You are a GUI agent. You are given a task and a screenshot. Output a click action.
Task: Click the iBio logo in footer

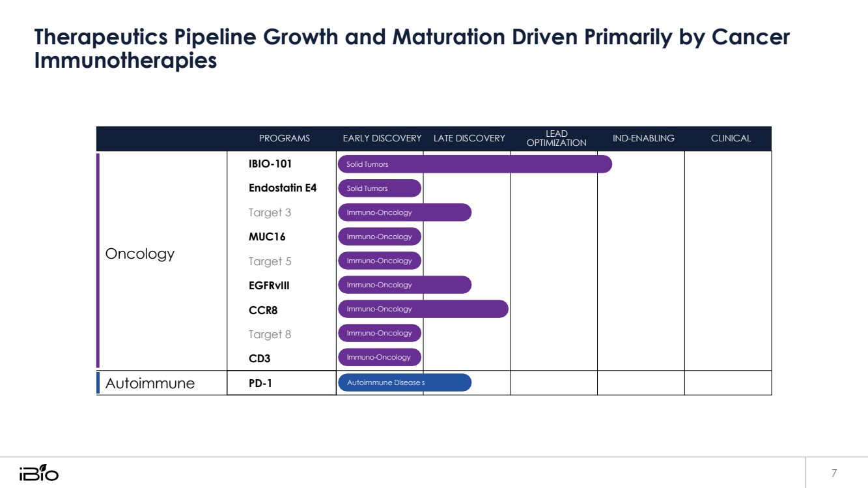point(39,472)
